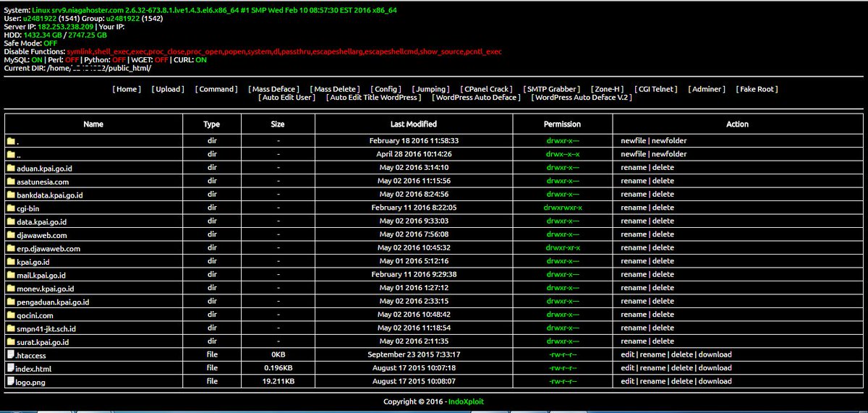Screen dimensions: 868x413
Task: Select Mass Delete in the menu
Action: 336,89
